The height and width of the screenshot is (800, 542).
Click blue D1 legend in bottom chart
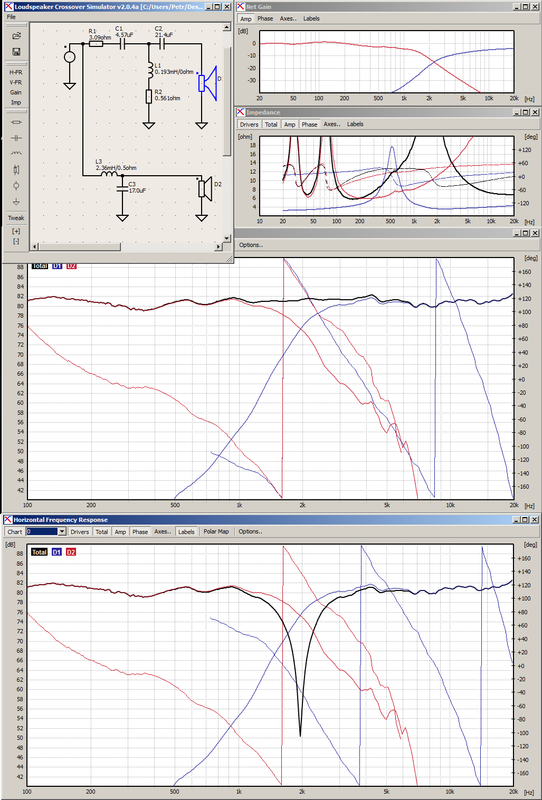(x=57, y=552)
